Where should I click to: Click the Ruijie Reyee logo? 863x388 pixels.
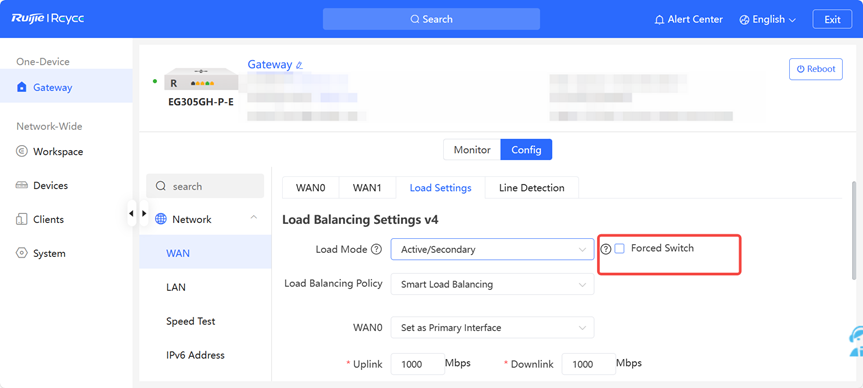click(x=48, y=19)
